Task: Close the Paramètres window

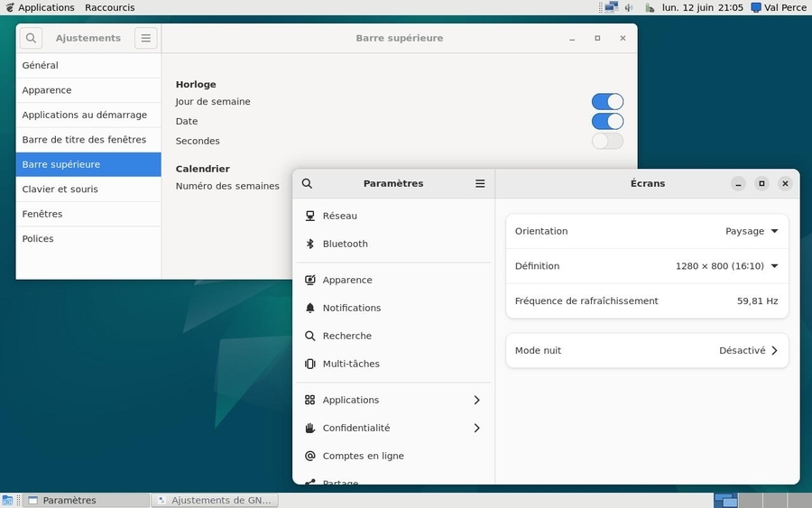Action: (x=785, y=183)
